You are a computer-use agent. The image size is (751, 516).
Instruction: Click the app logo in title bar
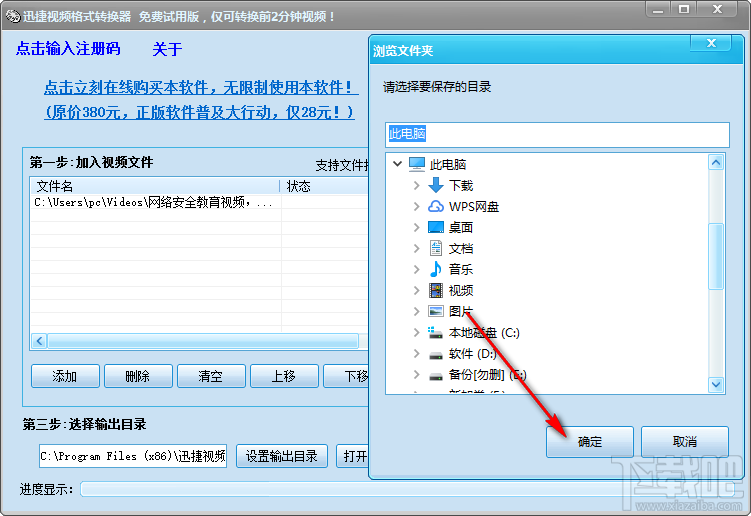coord(12,16)
